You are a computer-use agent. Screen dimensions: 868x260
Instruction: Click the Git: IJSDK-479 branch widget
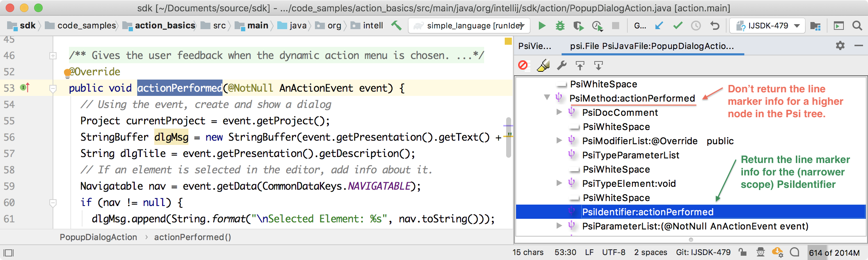click(x=703, y=252)
